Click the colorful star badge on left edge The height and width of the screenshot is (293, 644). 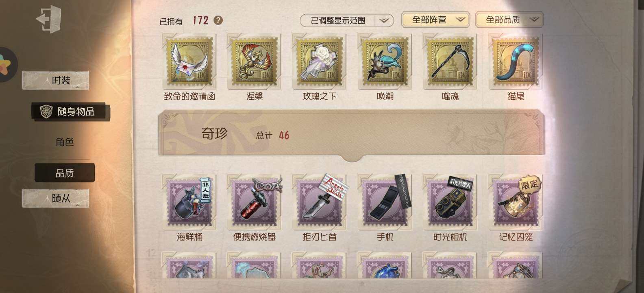[6, 64]
